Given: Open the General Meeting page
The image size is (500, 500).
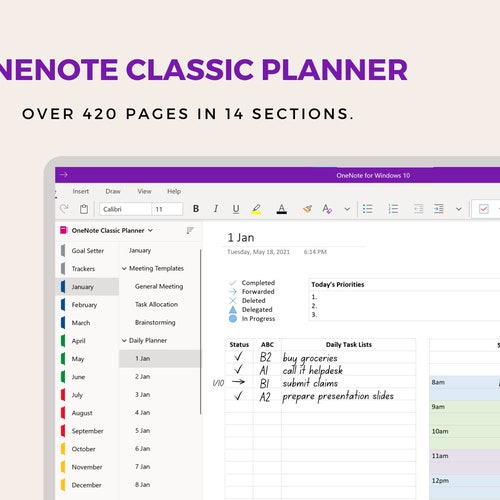Looking at the screenshot, I should (x=160, y=286).
